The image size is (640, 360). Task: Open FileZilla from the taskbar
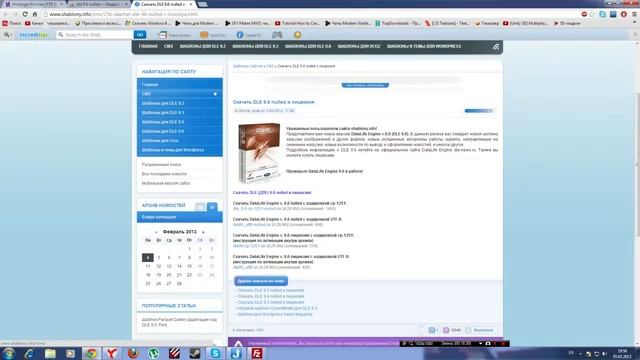pyautogui.click(x=257, y=353)
